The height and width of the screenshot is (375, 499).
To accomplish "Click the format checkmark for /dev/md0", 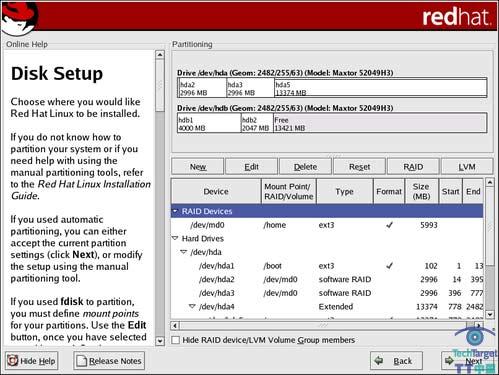I will [389, 225].
